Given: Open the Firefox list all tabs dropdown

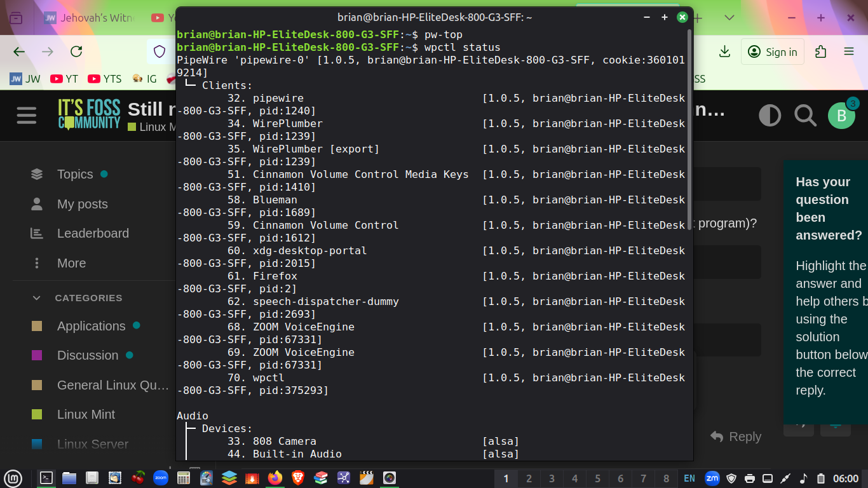Looking at the screenshot, I should tap(729, 18).
